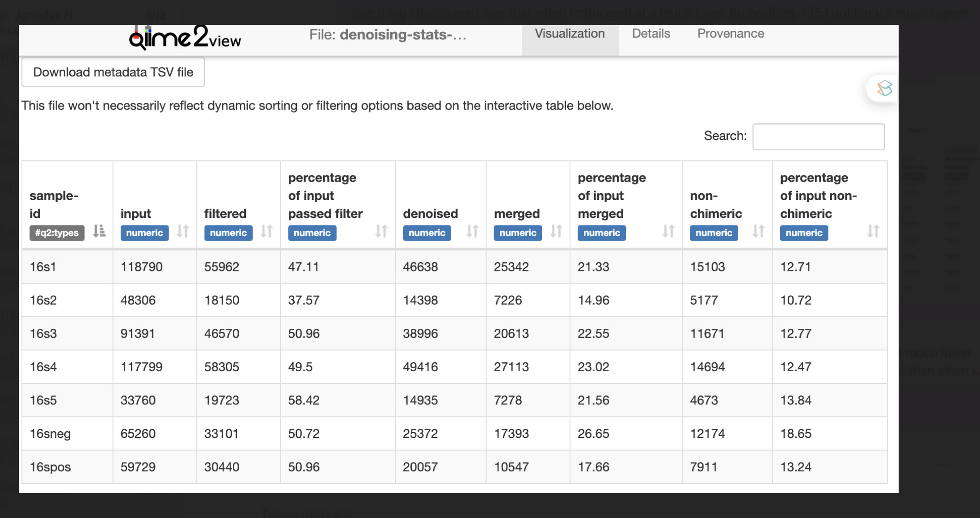Sort by percentage of input non-chimeric
Viewport: 980px width, 518px height.
[873, 231]
